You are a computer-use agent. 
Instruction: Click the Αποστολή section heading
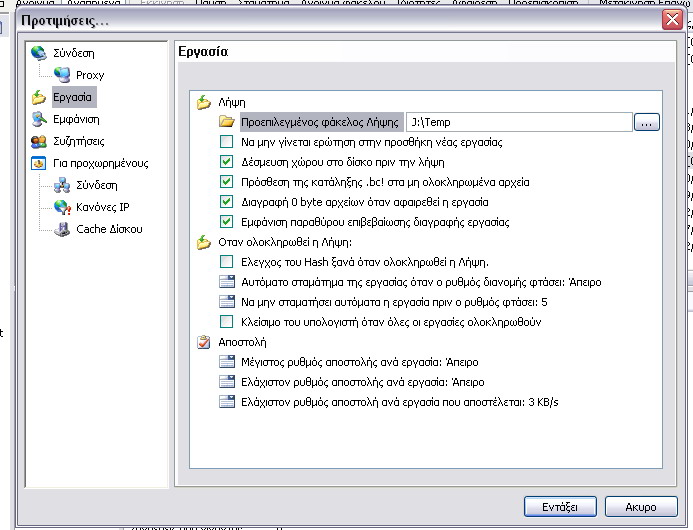pyautogui.click(x=242, y=342)
